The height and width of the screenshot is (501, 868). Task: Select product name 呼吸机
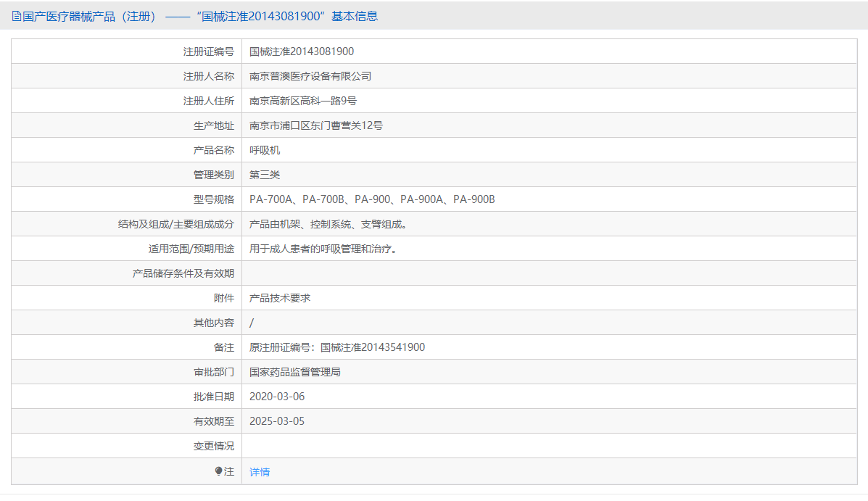(x=265, y=150)
